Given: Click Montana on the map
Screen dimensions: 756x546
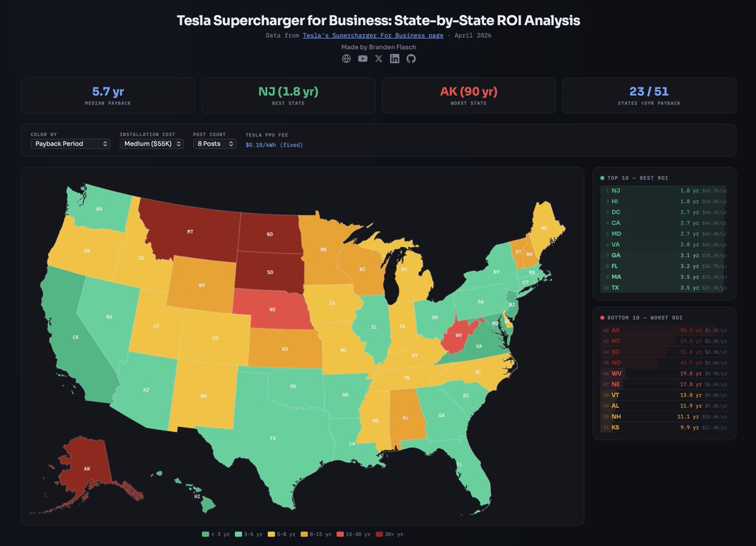Looking at the screenshot, I should (190, 231).
